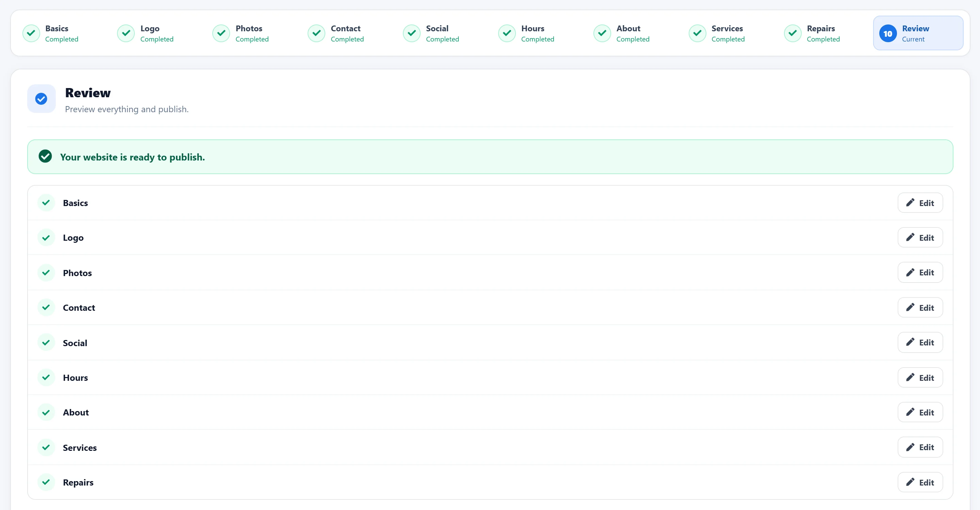980x510 pixels.
Task: Click the 'Services' row label in list
Action: click(80, 448)
